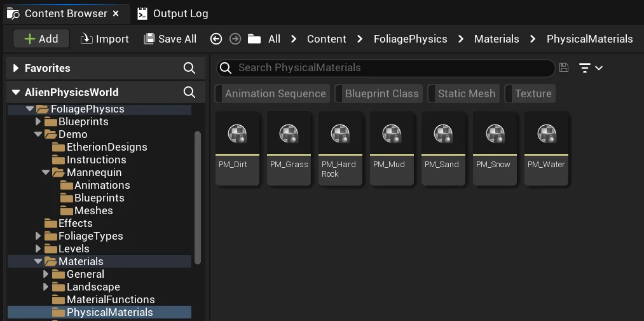Image resolution: width=644 pixels, height=321 pixels.
Task: Select the PM_Grass physical material icon
Action: tap(289, 134)
